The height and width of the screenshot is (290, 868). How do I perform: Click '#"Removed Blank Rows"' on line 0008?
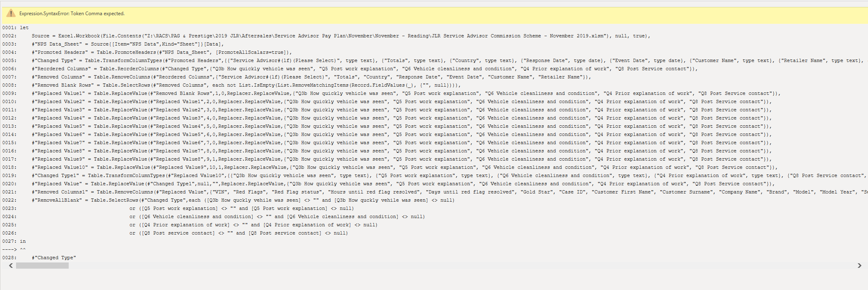[63, 85]
